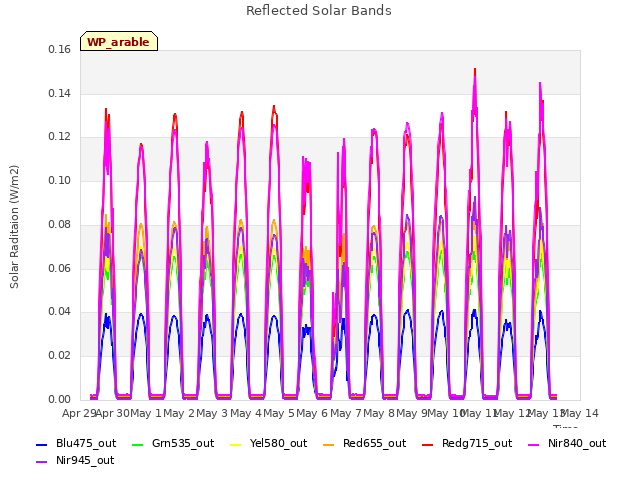Click the 0.00 y-axis tick label
640x480 pixels.
[59, 399]
